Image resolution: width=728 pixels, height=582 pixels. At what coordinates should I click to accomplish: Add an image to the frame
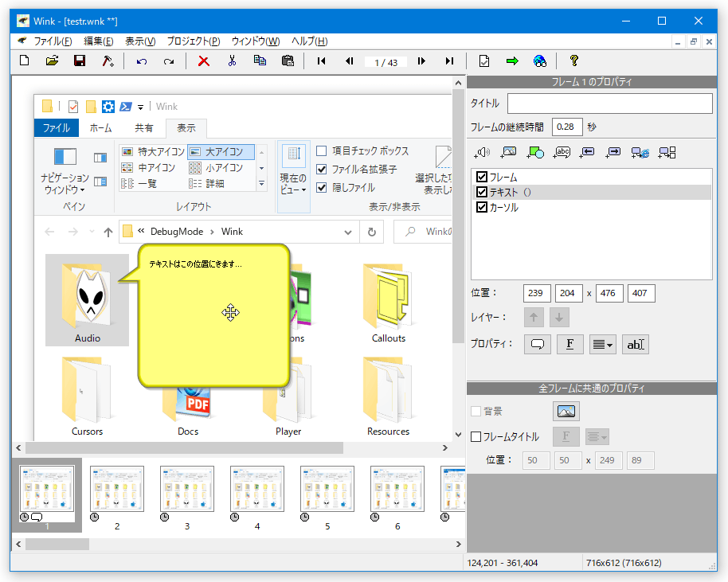point(508,152)
